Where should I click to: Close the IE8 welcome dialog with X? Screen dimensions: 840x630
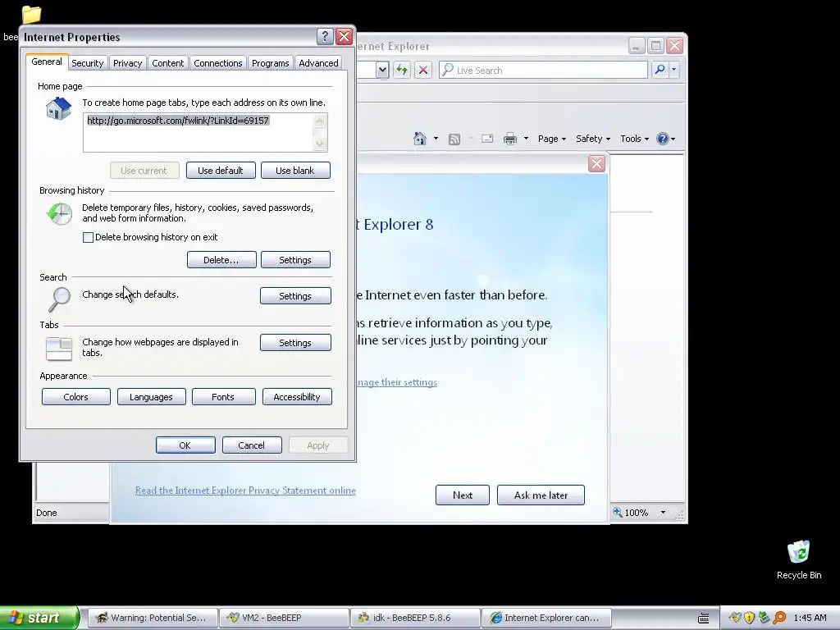coord(596,163)
